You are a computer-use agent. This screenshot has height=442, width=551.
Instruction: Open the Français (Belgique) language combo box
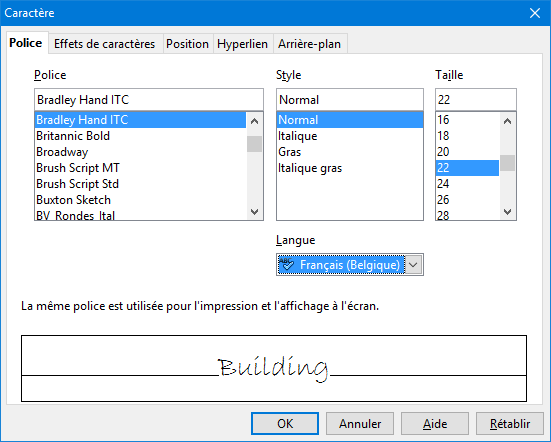[x=350, y=265]
